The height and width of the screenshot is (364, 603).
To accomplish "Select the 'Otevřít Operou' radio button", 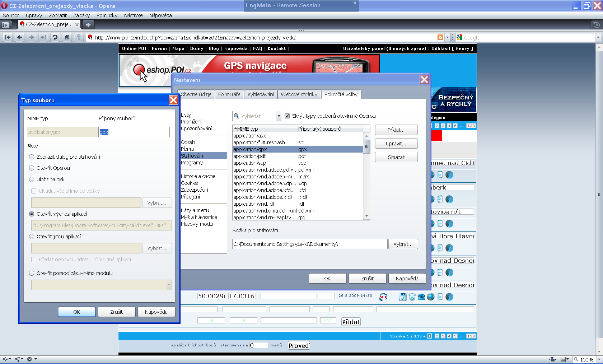I will coord(32,168).
